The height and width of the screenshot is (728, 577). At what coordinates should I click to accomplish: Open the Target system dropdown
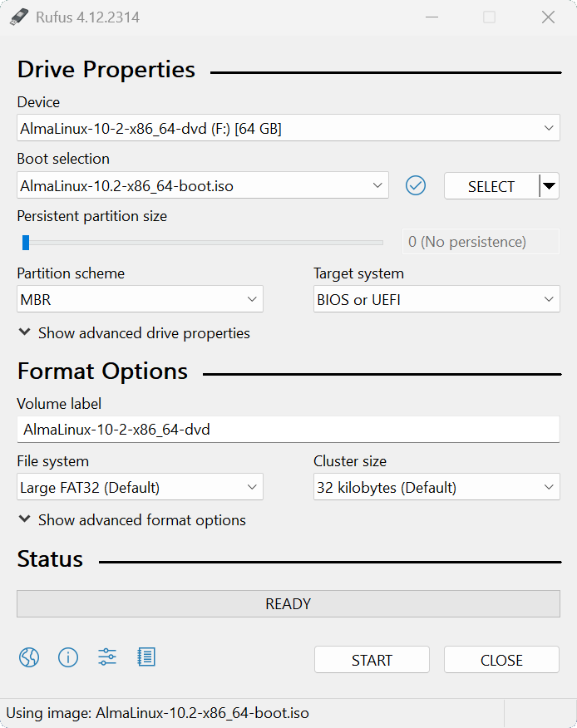pyautogui.click(x=436, y=299)
